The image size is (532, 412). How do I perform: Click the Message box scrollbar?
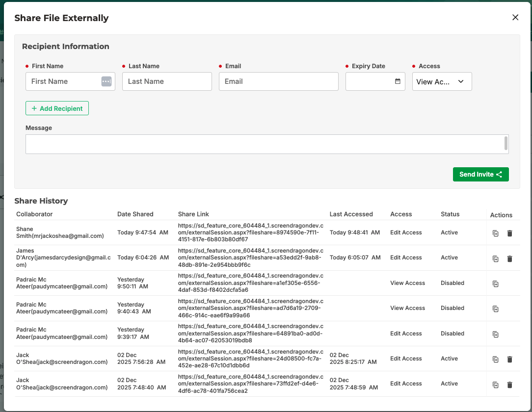(x=506, y=143)
